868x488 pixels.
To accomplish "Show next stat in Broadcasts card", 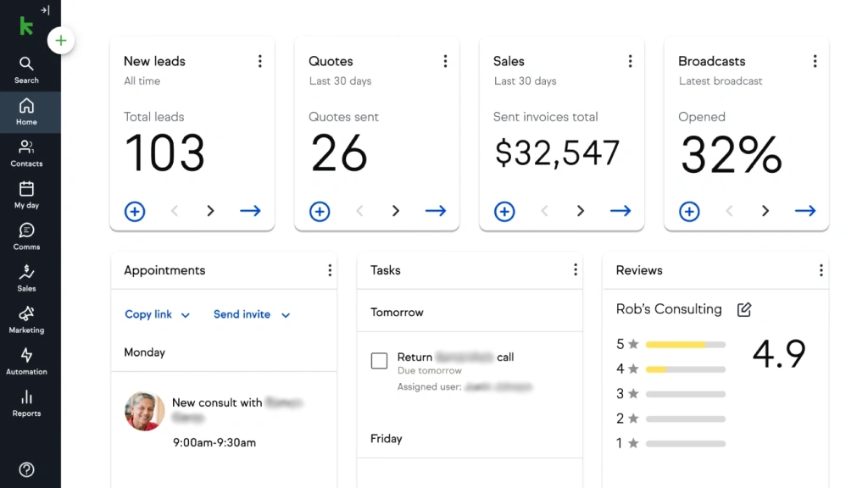I will click(x=765, y=211).
